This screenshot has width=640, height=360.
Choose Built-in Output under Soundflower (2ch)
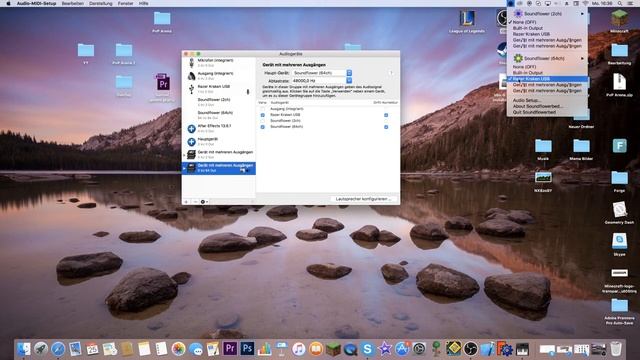[547, 28]
